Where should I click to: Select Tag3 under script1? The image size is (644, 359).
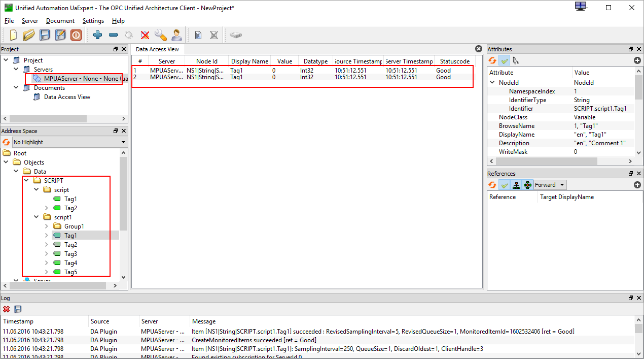(x=70, y=254)
